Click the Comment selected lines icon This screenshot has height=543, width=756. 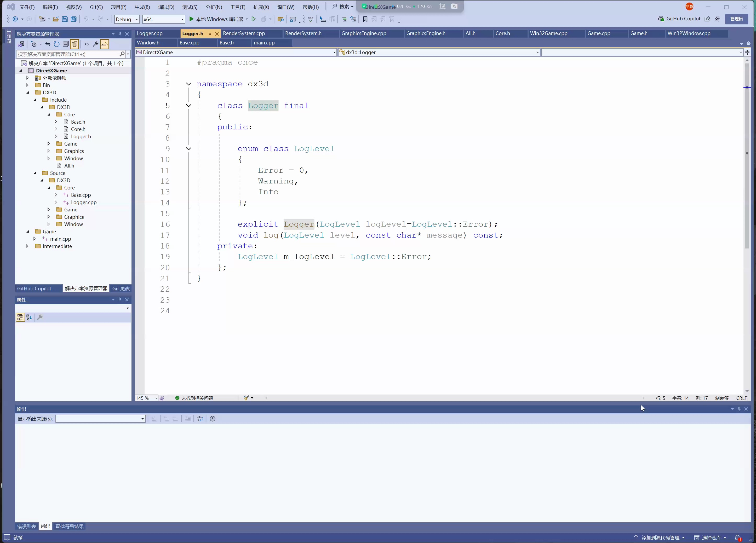(344, 19)
